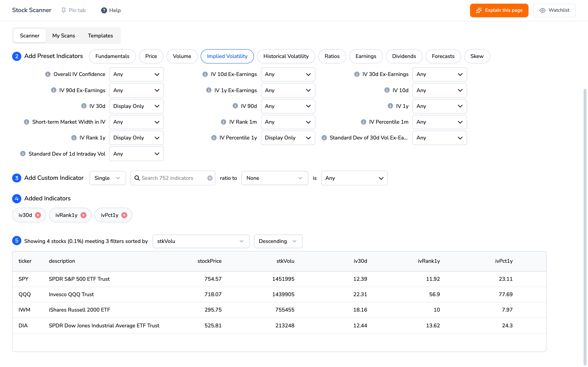588x367 pixels.
Task: Click info icon beside Overall IV Confidence
Action: (48, 74)
